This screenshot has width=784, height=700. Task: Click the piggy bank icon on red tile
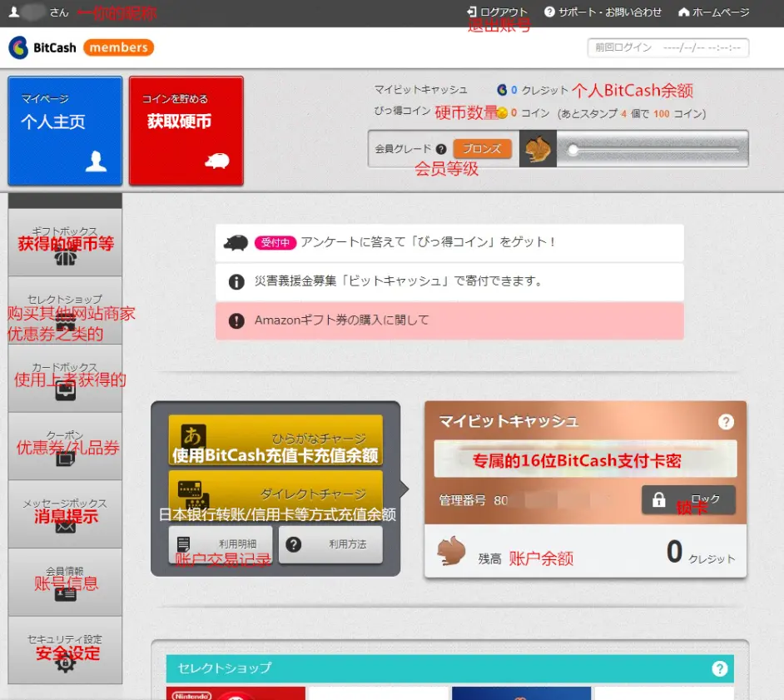217,161
